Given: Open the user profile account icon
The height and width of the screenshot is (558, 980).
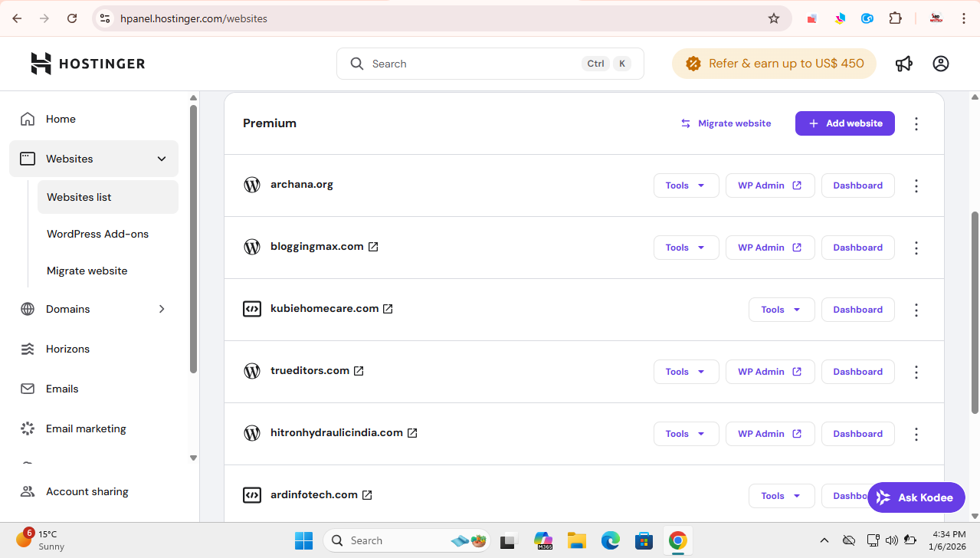Looking at the screenshot, I should [941, 64].
